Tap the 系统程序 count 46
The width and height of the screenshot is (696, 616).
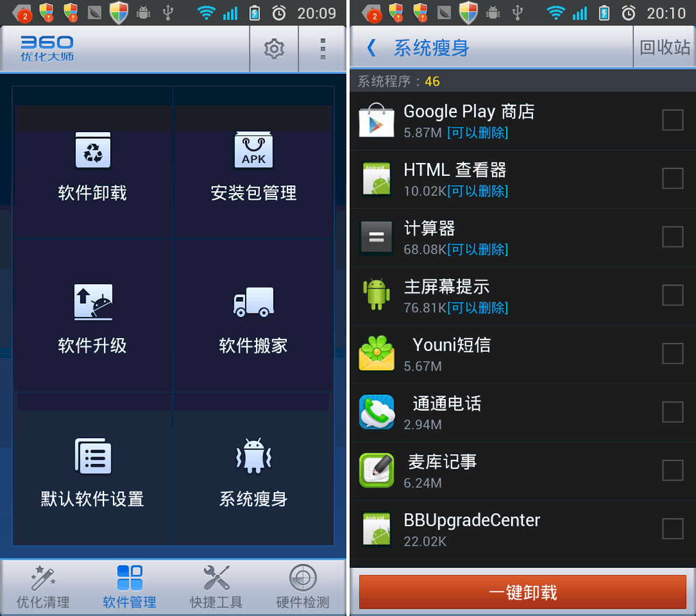[432, 81]
